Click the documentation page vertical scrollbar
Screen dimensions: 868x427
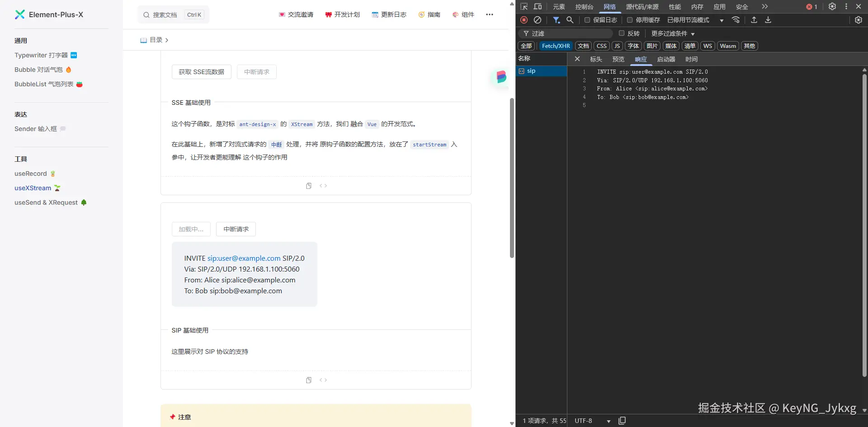[x=512, y=178]
